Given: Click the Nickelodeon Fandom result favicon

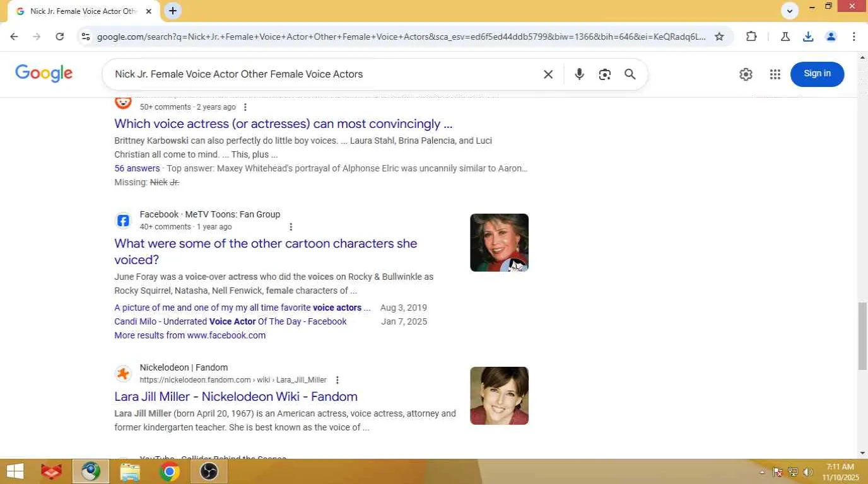Looking at the screenshot, I should coord(123,374).
